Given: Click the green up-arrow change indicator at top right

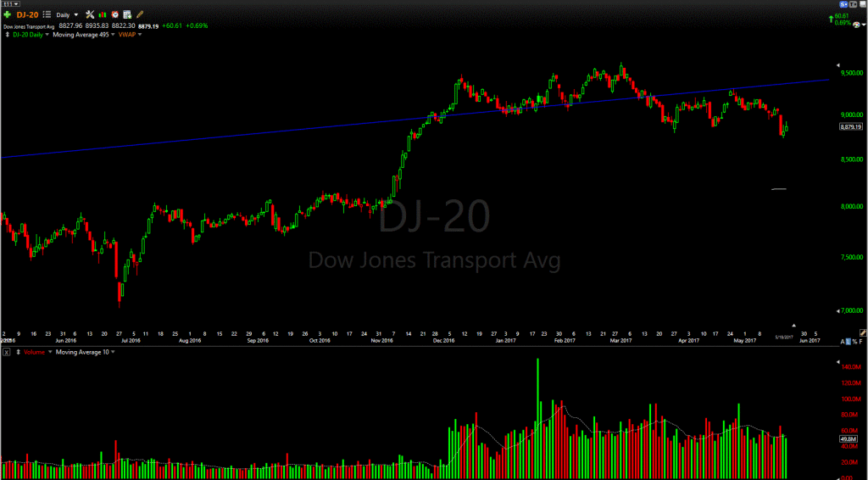Looking at the screenshot, I should [x=832, y=20].
